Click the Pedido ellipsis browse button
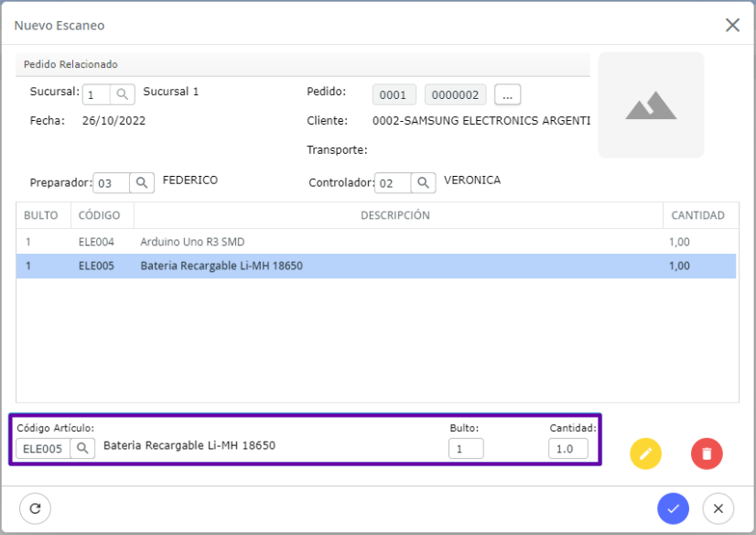Viewport: 756px width, 535px height. (x=507, y=94)
